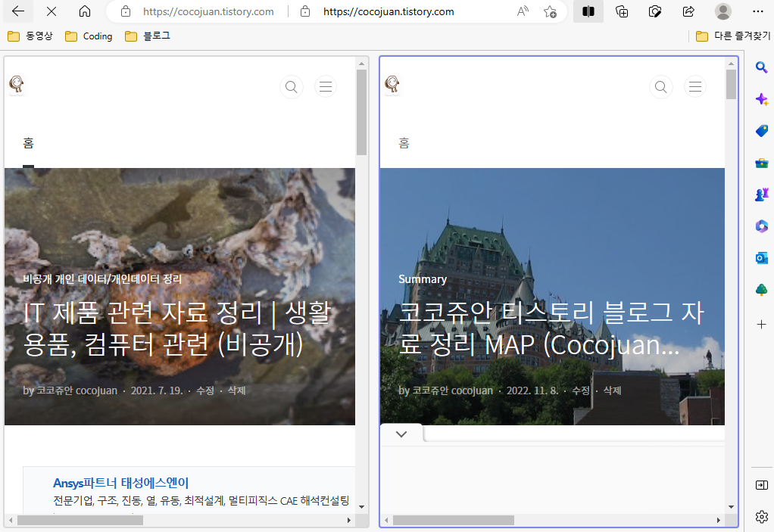Viewport: 774px width, 532px height.
Task: Open the browser home page icon
Action: click(x=85, y=11)
